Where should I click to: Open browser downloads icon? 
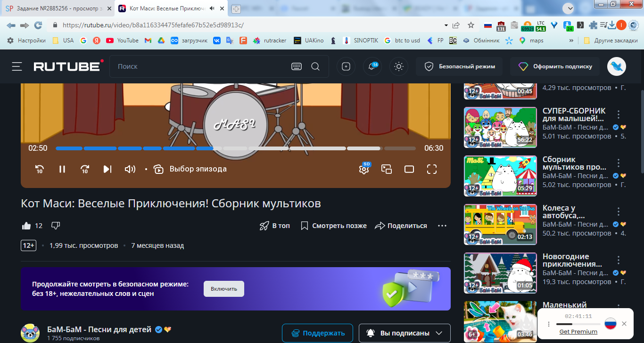coord(611,25)
